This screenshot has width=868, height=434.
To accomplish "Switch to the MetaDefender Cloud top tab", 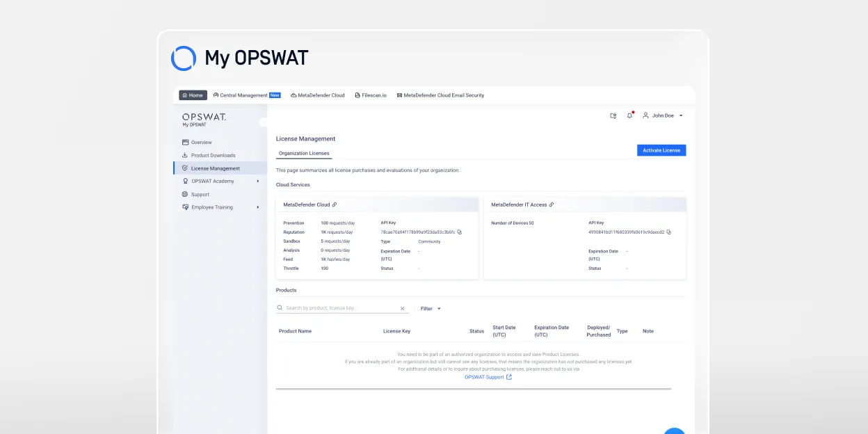I will (318, 95).
